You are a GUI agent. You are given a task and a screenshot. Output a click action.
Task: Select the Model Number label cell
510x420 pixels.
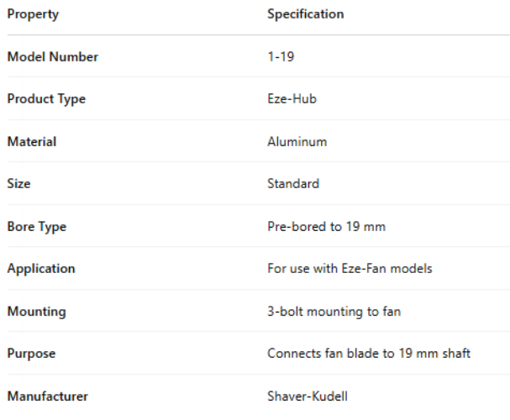pos(52,57)
